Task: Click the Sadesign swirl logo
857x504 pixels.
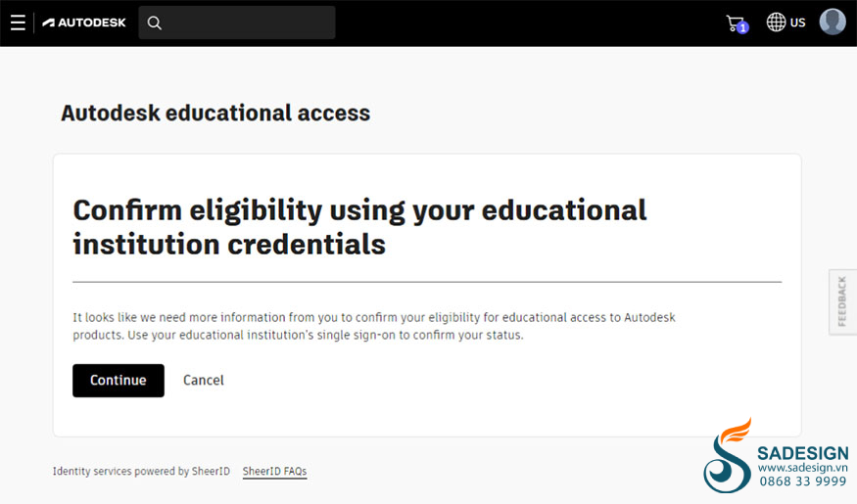Action: pyautogui.click(x=728, y=456)
